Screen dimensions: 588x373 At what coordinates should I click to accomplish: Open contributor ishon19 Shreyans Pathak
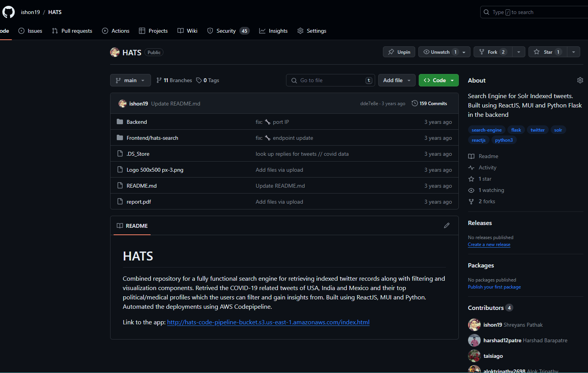click(x=513, y=325)
